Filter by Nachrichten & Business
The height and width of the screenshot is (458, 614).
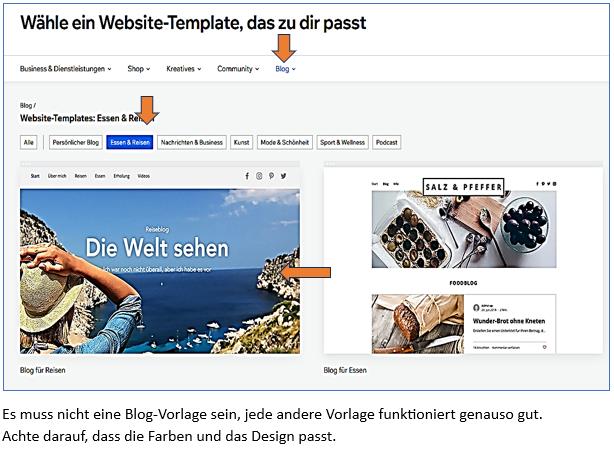191,142
